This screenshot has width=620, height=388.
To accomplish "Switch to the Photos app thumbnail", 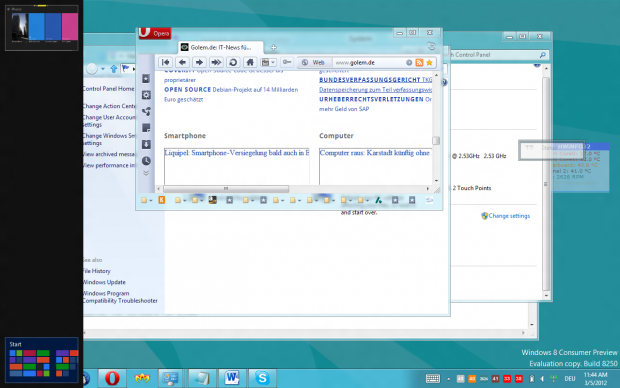I will (42, 28).
